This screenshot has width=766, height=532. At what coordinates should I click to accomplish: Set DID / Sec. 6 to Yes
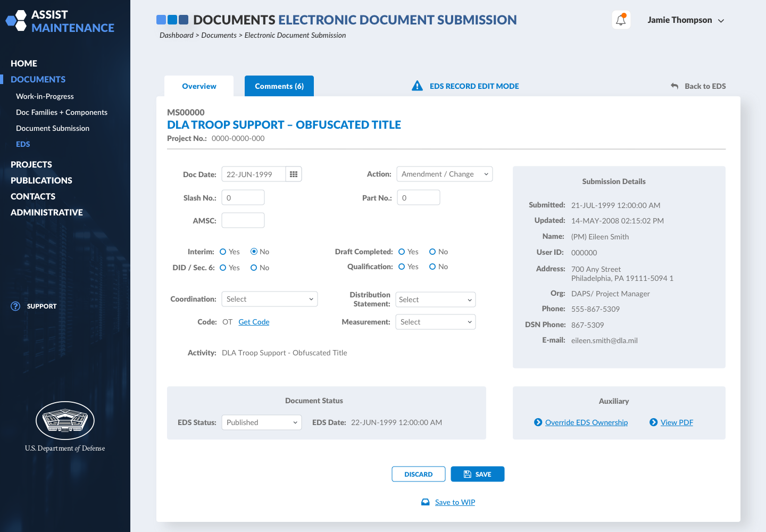tap(223, 268)
